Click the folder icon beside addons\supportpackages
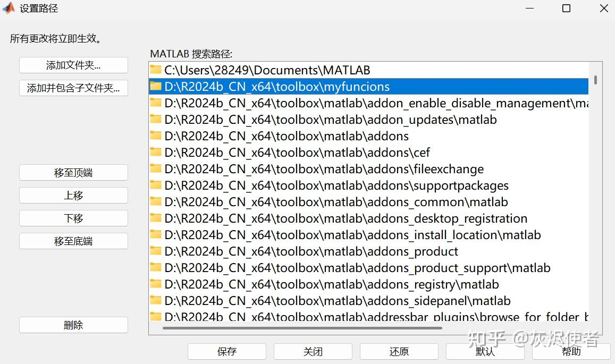 point(156,185)
